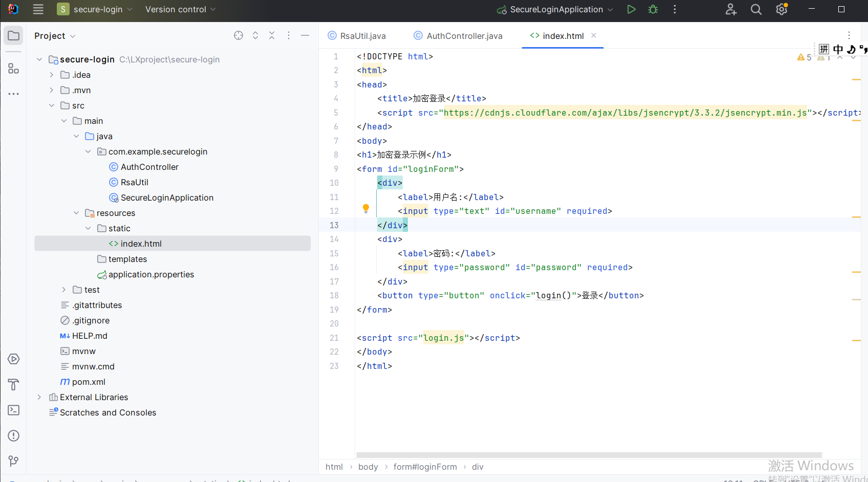
Task: Expand External Libraries node
Action: coord(39,397)
